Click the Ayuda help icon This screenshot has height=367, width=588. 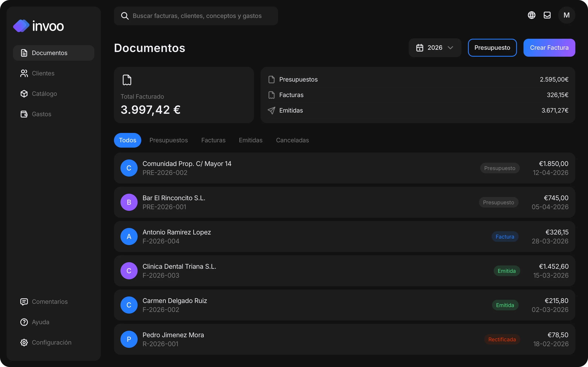[24, 322]
